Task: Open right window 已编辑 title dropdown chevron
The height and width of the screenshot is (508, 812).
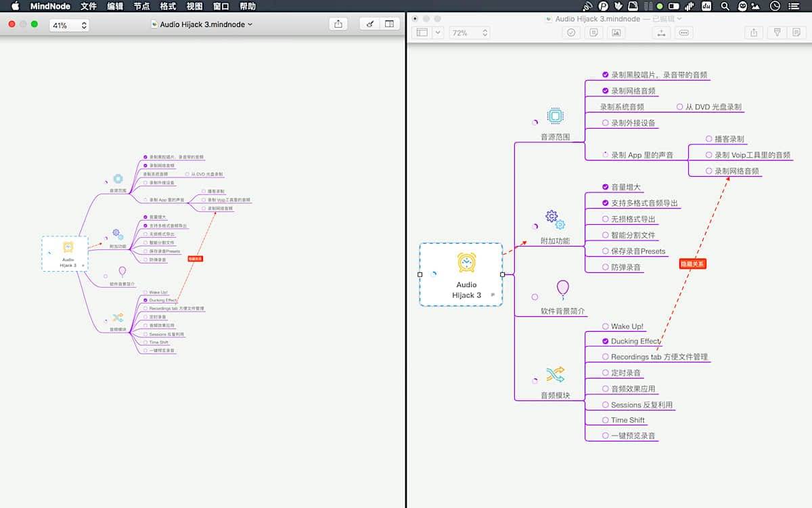Action: pos(680,19)
